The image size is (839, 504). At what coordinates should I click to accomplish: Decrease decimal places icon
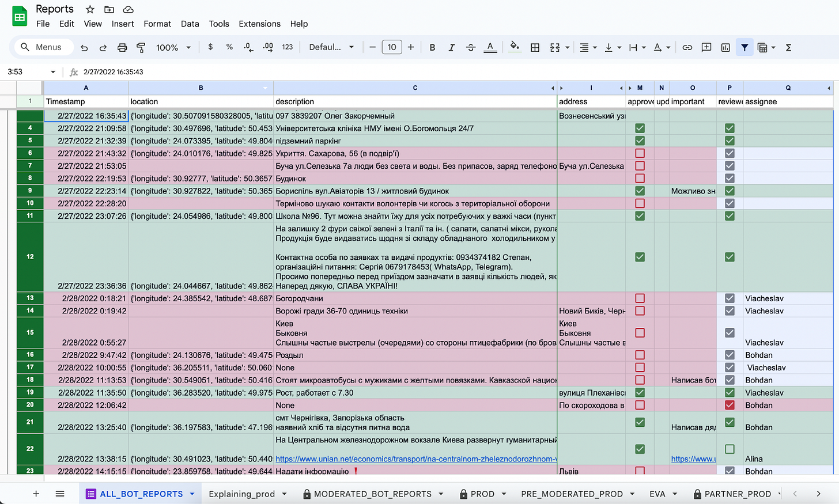click(x=248, y=47)
